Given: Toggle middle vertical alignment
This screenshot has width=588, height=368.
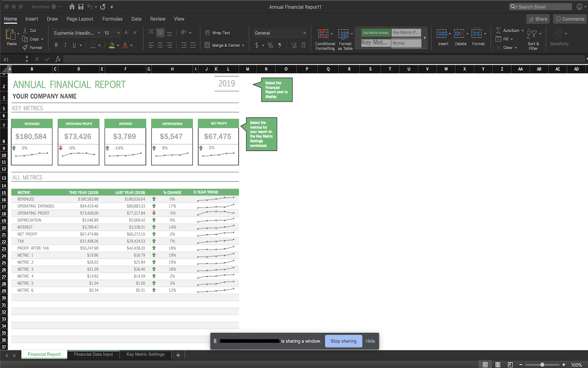Looking at the screenshot, I should point(160,33).
